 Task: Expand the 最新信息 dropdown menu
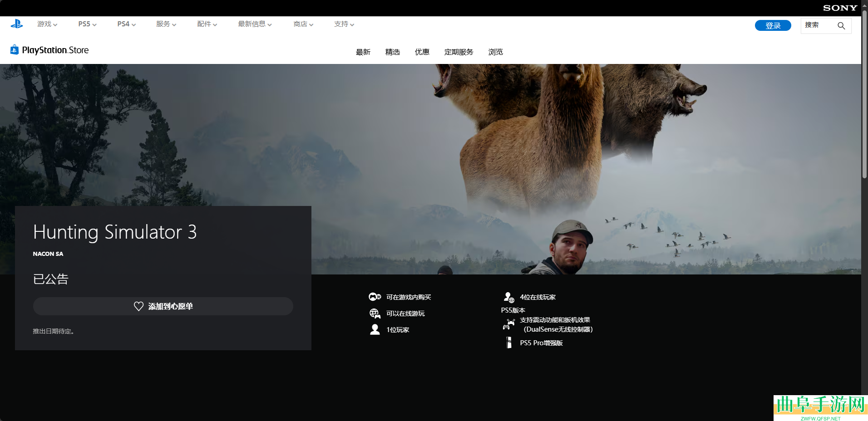255,24
